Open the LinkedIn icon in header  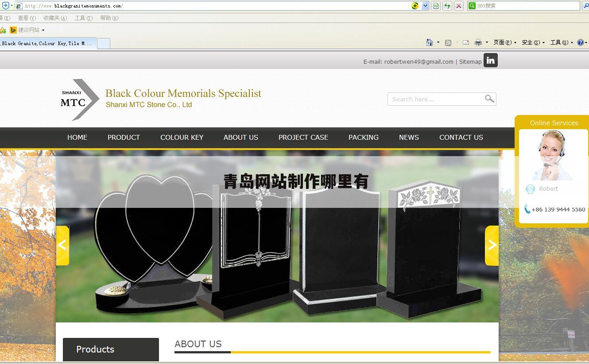(x=490, y=61)
